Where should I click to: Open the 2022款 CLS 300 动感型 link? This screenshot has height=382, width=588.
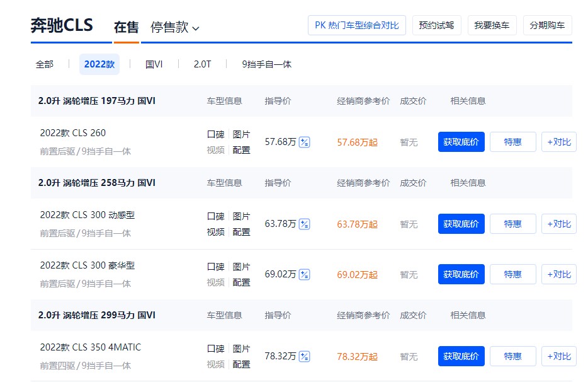tap(88, 215)
